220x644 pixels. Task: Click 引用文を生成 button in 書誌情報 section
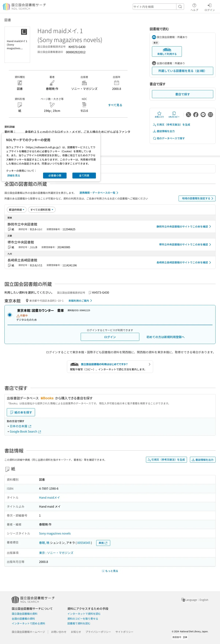[166, 459]
